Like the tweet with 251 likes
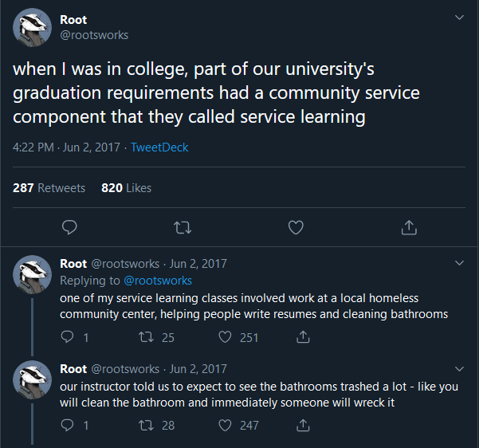479x448 pixels. (x=226, y=337)
